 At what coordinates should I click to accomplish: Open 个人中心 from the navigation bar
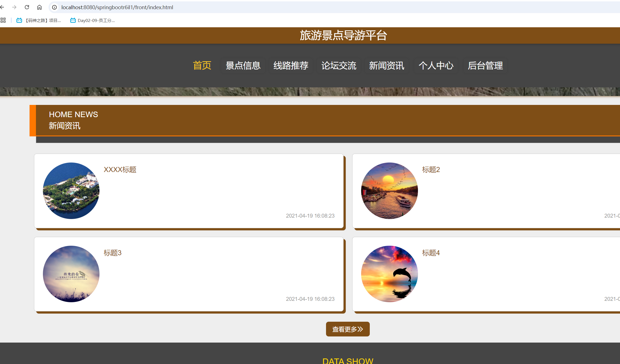(x=436, y=66)
